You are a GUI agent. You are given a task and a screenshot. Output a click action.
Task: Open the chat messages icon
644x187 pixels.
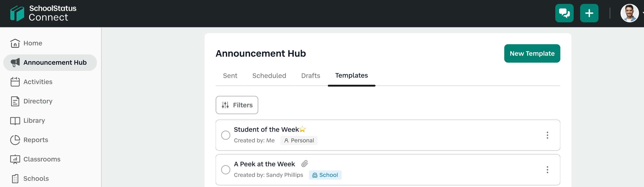click(x=564, y=13)
